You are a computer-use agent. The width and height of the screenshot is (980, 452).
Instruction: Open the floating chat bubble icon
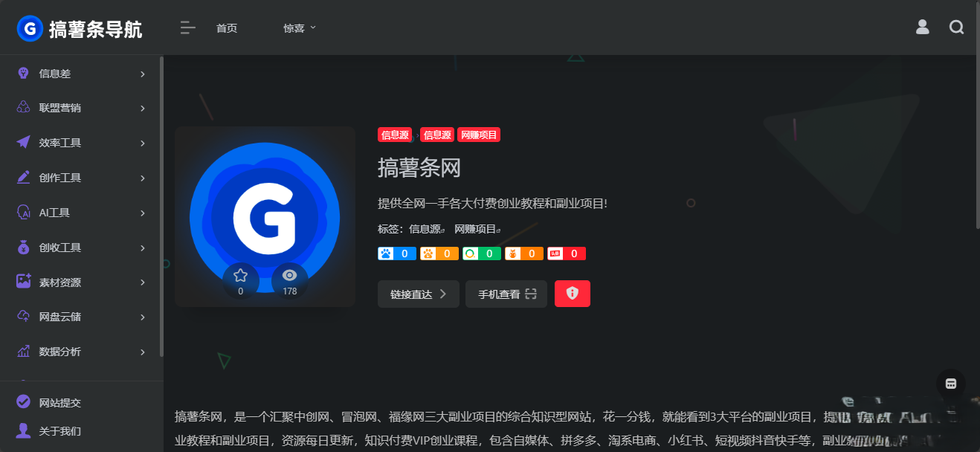pos(951,384)
